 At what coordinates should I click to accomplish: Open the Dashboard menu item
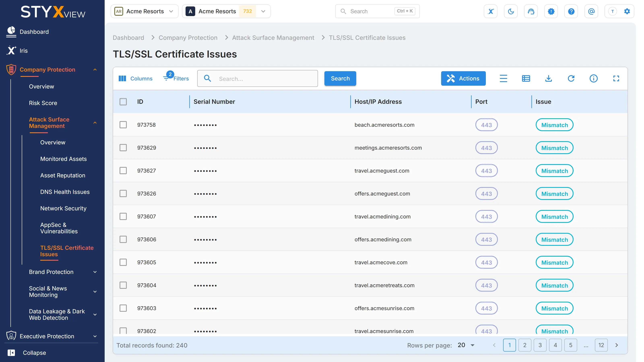point(34,32)
